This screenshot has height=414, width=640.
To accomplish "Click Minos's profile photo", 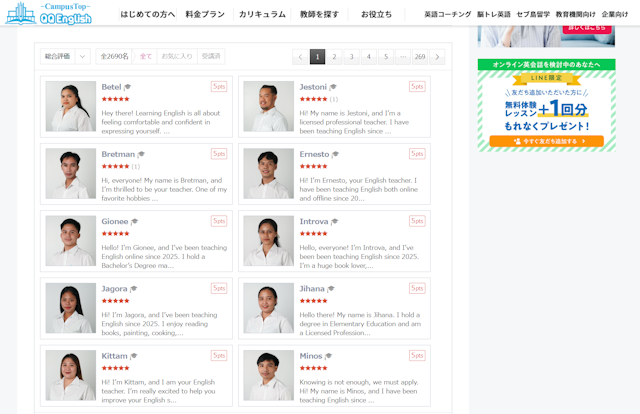I will click(x=269, y=375).
